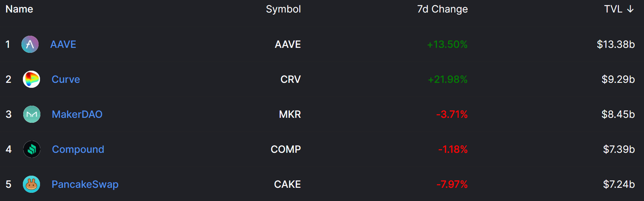
Task: Sort table by 7d Change header
Action: 443,9
